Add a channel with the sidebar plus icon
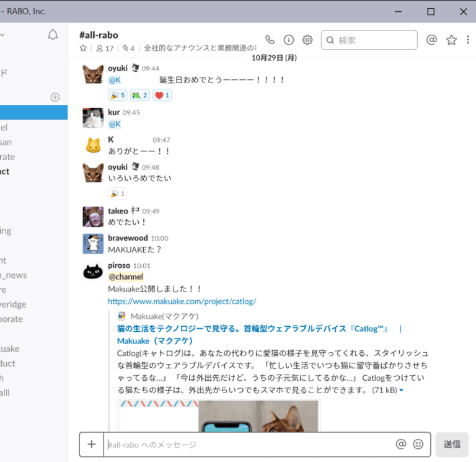Viewport: 476px width, 462px height. pyautogui.click(x=55, y=97)
